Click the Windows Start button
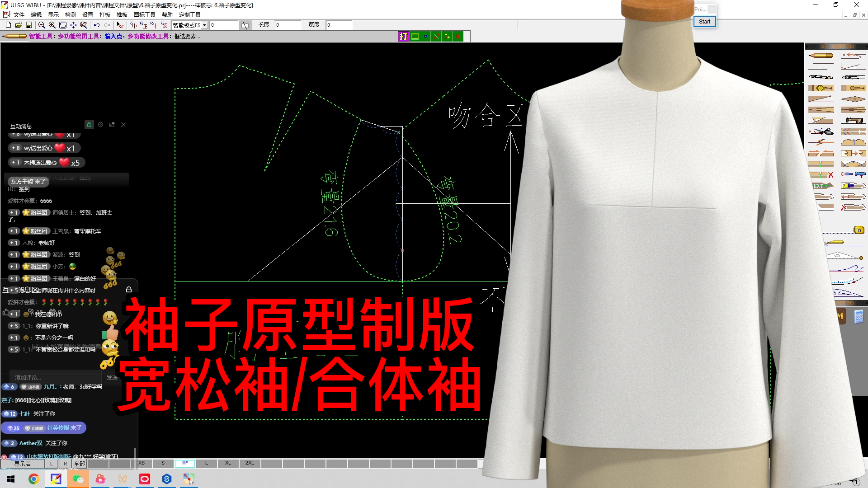The width and height of the screenshot is (868, 488). (x=11, y=479)
